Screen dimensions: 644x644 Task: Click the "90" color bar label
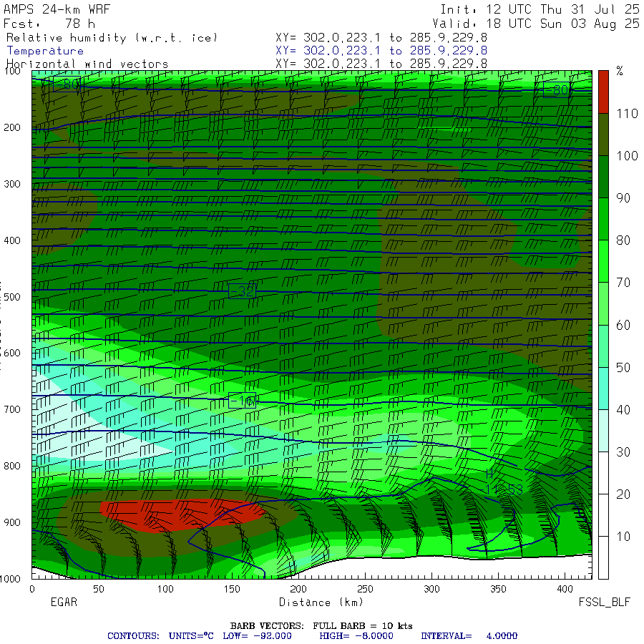pyautogui.click(x=623, y=198)
